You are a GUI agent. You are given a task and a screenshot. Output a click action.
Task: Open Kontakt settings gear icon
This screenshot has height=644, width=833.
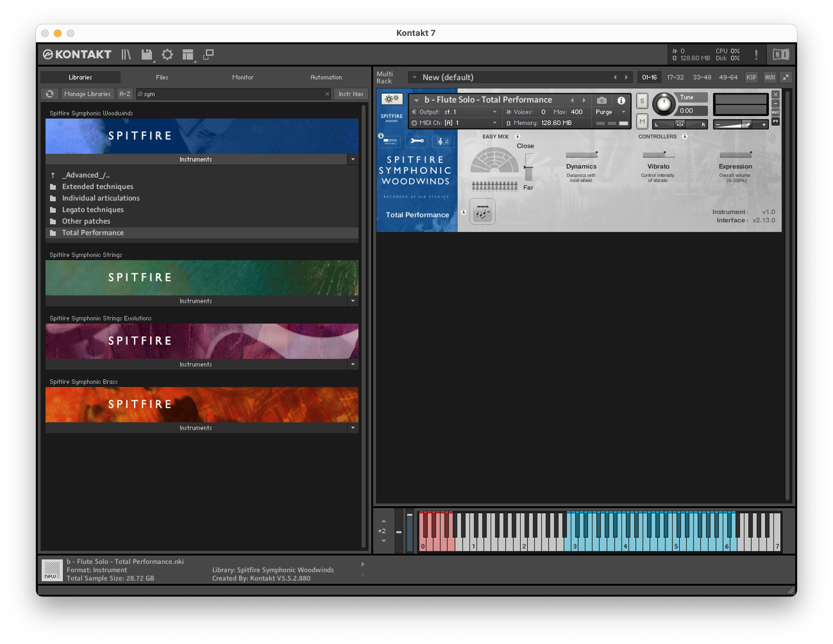167,54
